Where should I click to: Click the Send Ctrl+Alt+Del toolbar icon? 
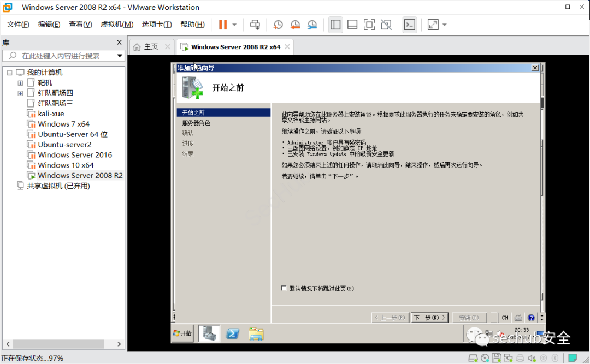click(255, 25)
